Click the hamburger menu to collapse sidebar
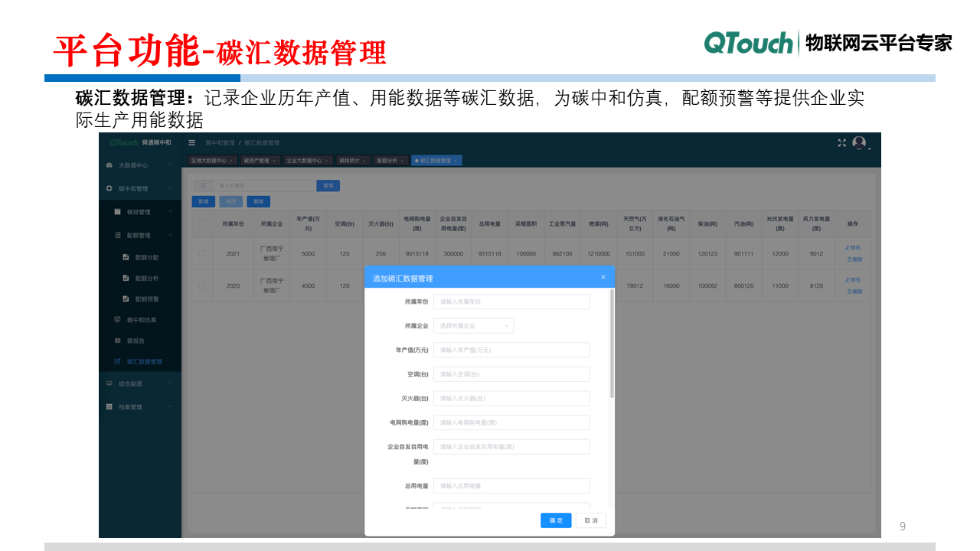This screenshot has width=980, height=551. pyautogui.click(x=191, y=142)
